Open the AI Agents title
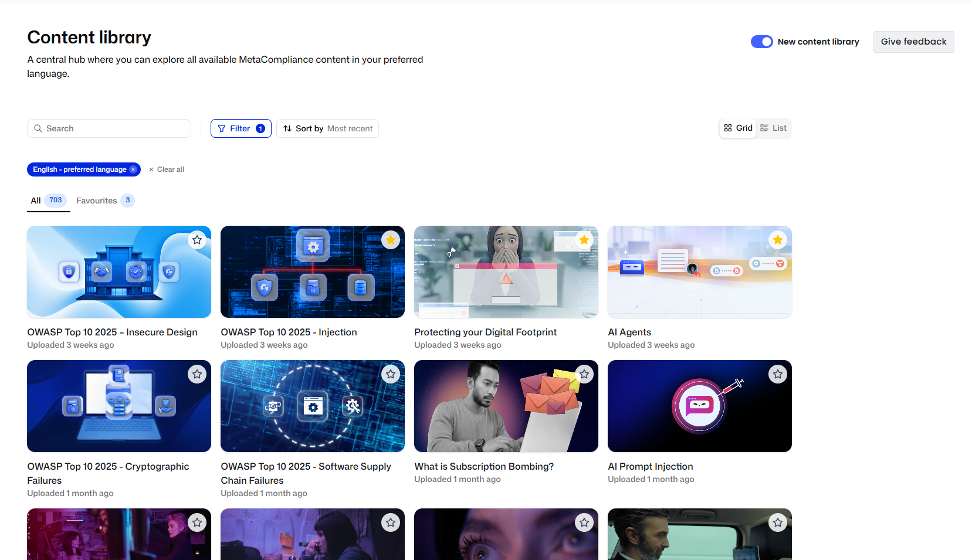This screenshot has width=972, height=560. 629,332
